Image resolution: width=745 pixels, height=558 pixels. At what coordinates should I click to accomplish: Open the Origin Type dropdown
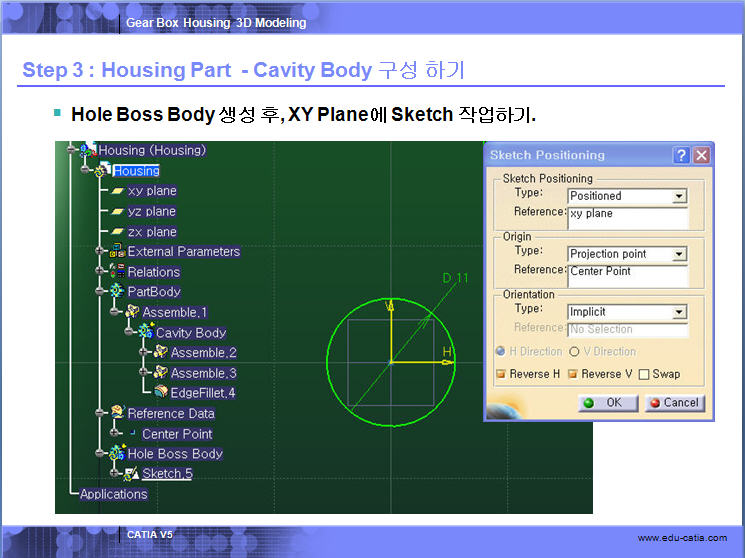[x=680, y=255]
